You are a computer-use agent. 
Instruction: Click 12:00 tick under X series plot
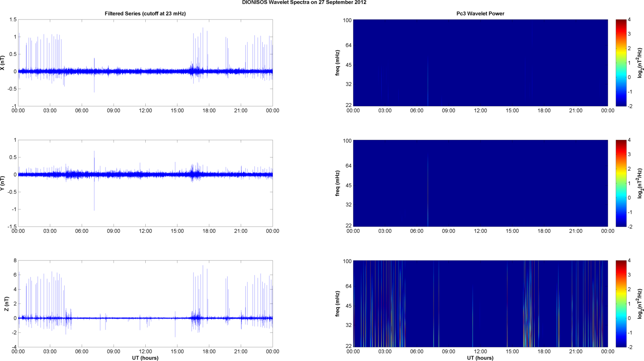point(145,111)
